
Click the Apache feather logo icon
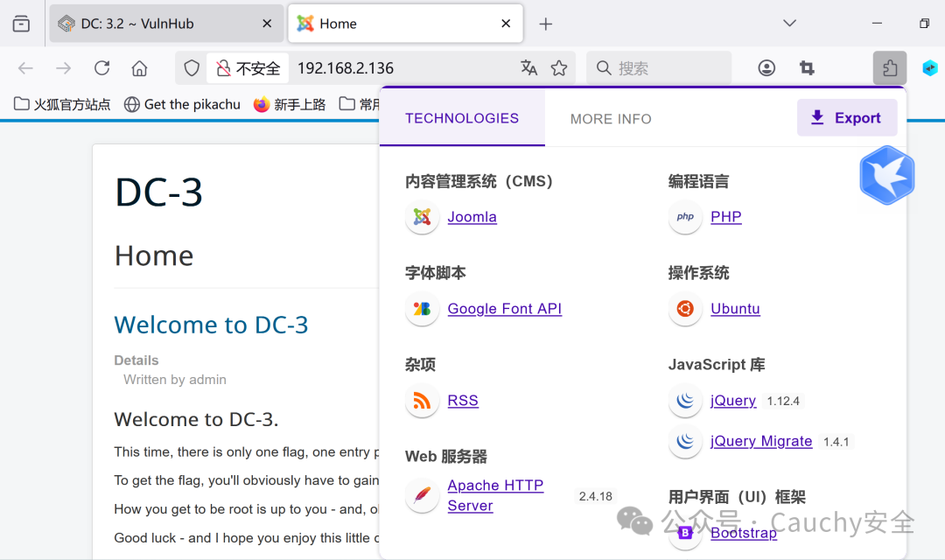(x=422, y=495)
